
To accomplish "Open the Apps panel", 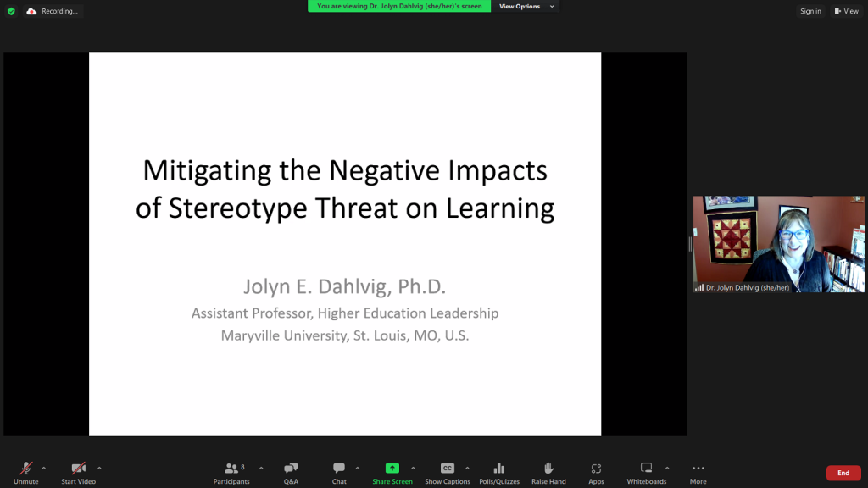I will 596,473.
